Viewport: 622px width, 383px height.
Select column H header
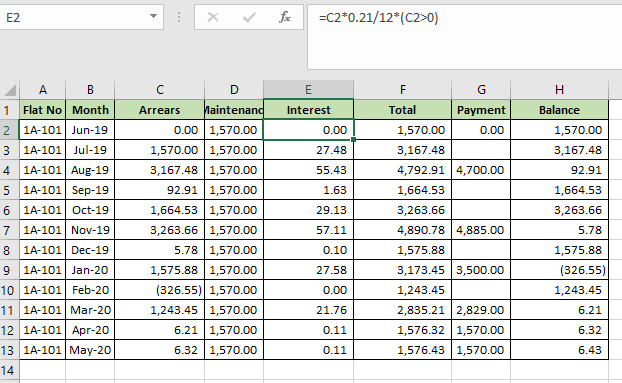(559, 90)
